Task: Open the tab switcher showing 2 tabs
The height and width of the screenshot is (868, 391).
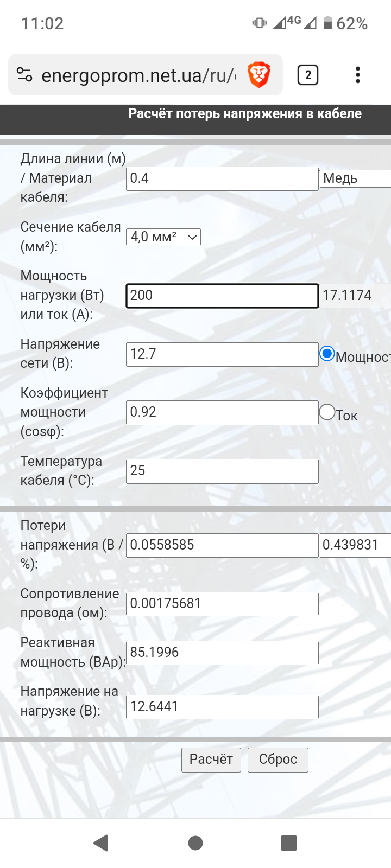Action: coord(308,75)
